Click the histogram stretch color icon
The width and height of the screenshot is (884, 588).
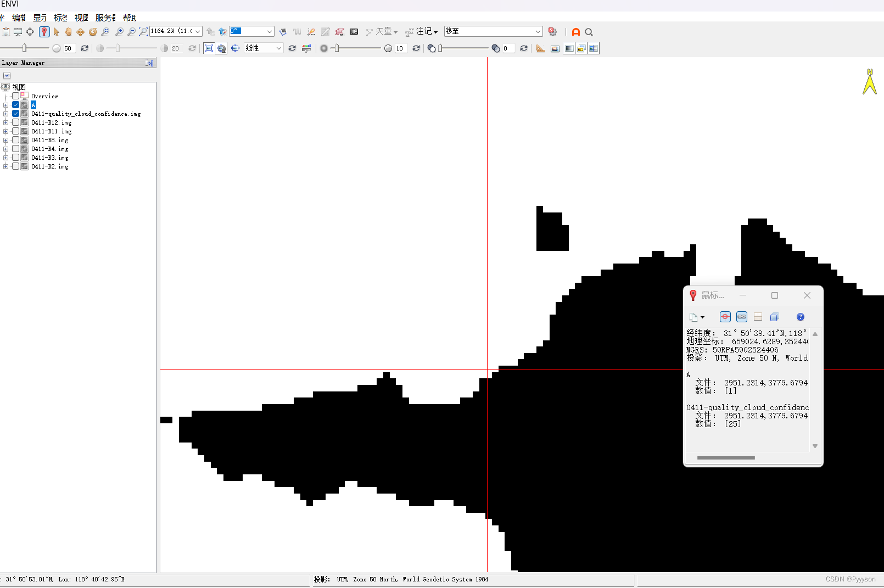306,48
